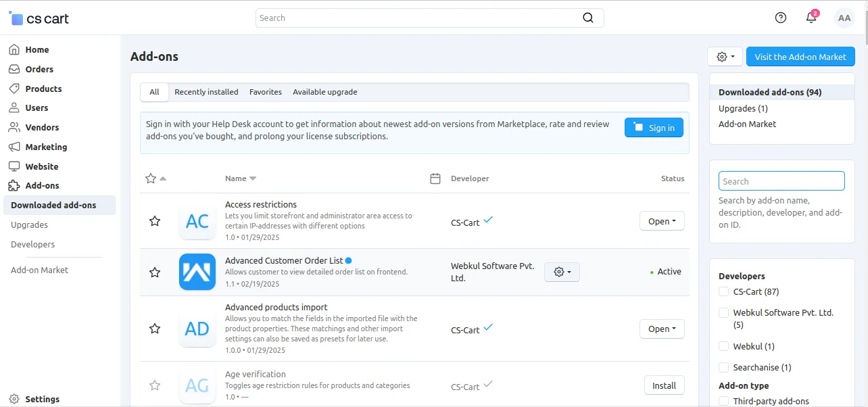Viewport: 868px width, 407px height.
Task: Check the Webkul developer filter checkbox
Action: [x=723, y=345]
